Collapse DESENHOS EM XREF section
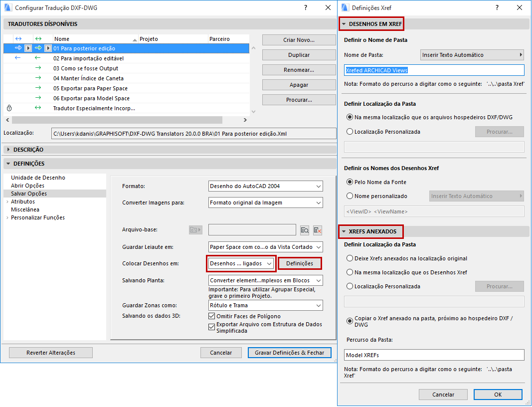Image resolution: width=532 pixels, height=407 pixels. [x=344, y=24]
